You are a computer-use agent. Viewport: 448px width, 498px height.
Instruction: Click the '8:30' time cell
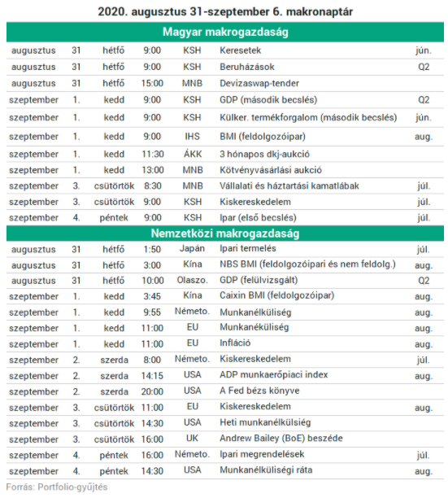153,186
